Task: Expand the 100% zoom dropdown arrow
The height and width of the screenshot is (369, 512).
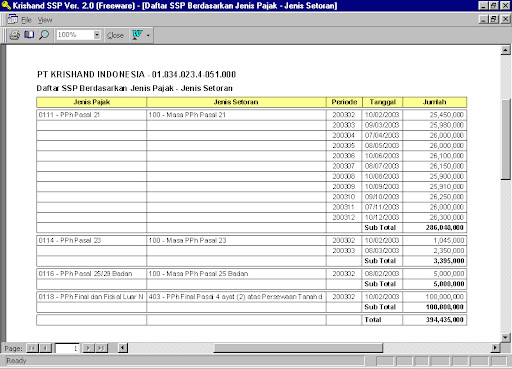Action: pos(97,35)
